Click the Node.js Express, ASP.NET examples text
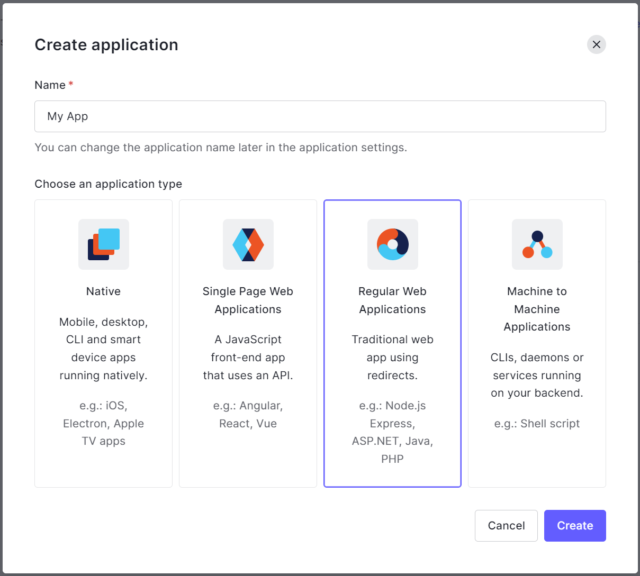 point(392,432)
